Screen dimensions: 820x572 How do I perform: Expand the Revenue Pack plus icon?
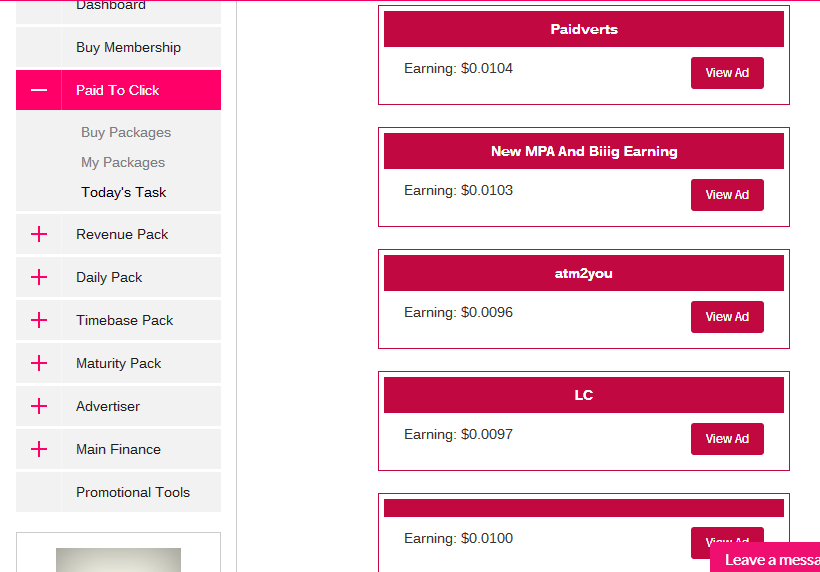[39, 234]
